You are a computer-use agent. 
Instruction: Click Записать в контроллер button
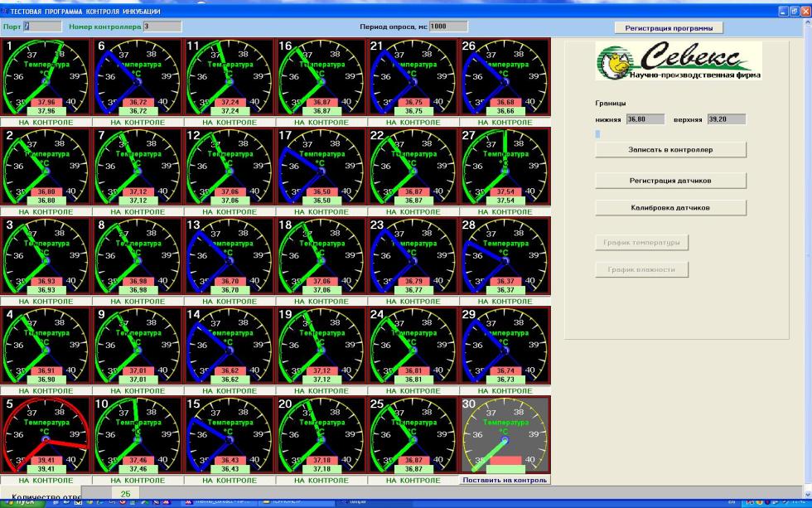point(670,150)
